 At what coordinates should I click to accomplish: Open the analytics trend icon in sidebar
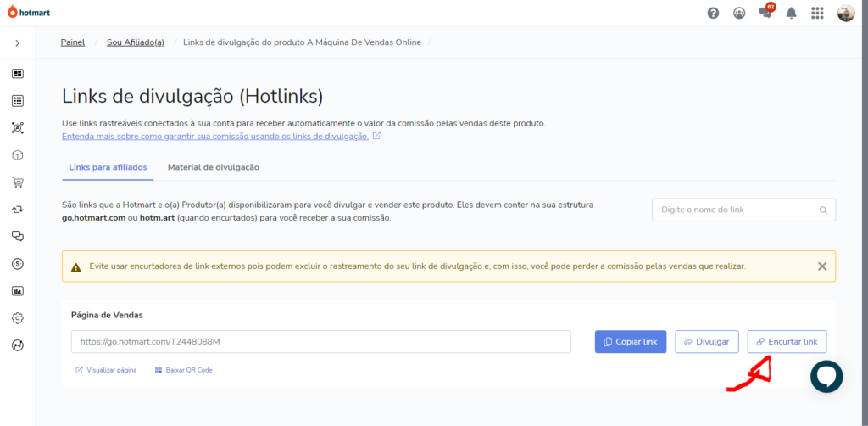[x=18, y=345]
